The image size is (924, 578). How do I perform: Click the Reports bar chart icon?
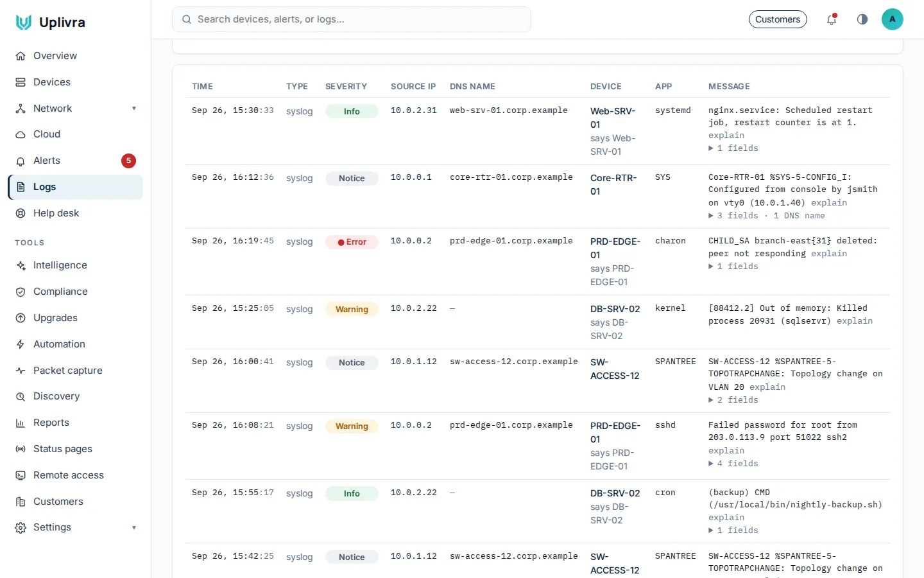click(21, 423)
